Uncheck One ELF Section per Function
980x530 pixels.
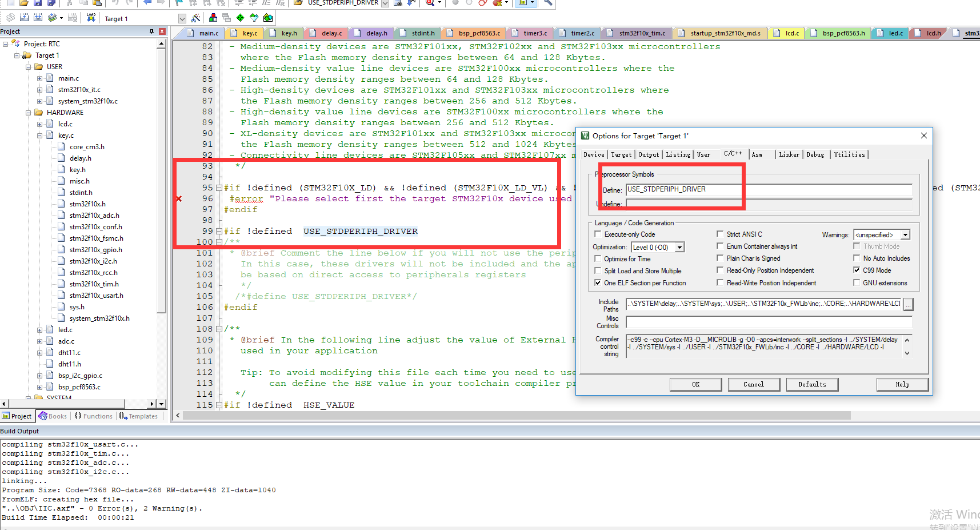(x=598, y=283)
